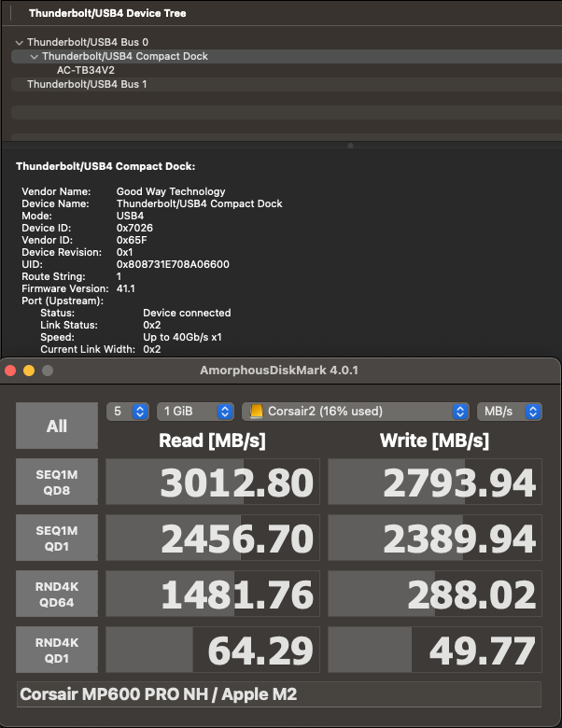The image size is (562, 728).
Task: Click the AmorphousDiskMark 4.0.1 title bar
Action: (279, 371)
